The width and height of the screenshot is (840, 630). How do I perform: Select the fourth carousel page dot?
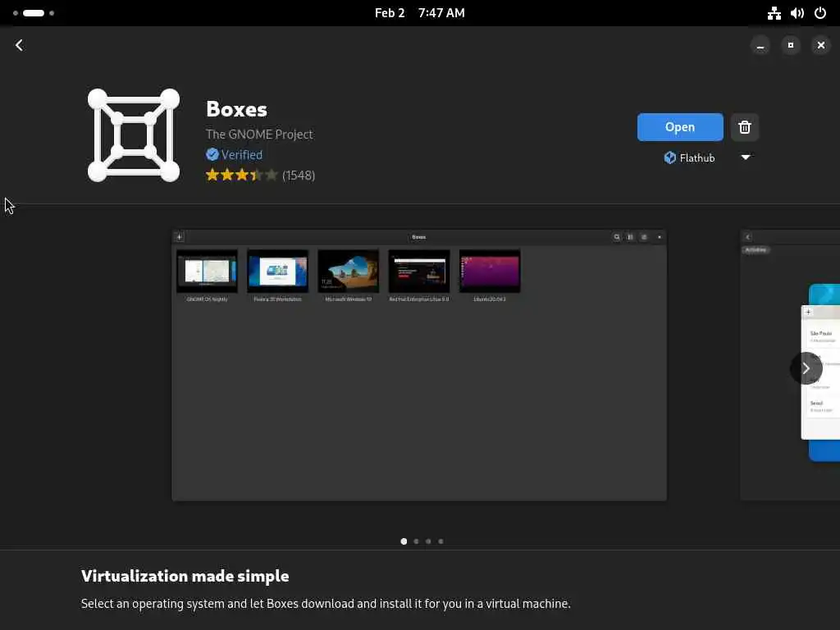[441, 541]
